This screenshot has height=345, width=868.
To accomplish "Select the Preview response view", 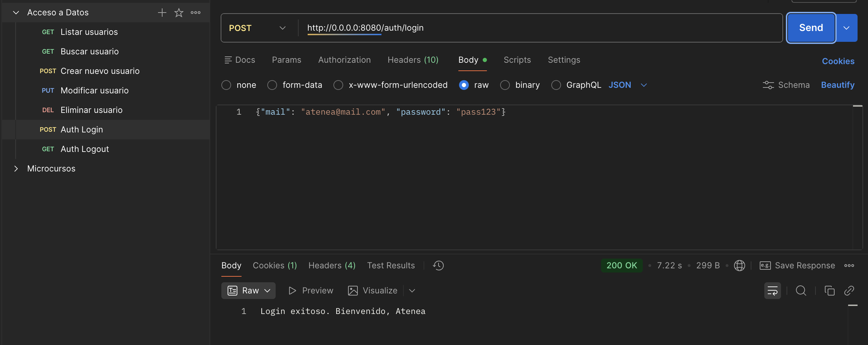I will [311, 291].
